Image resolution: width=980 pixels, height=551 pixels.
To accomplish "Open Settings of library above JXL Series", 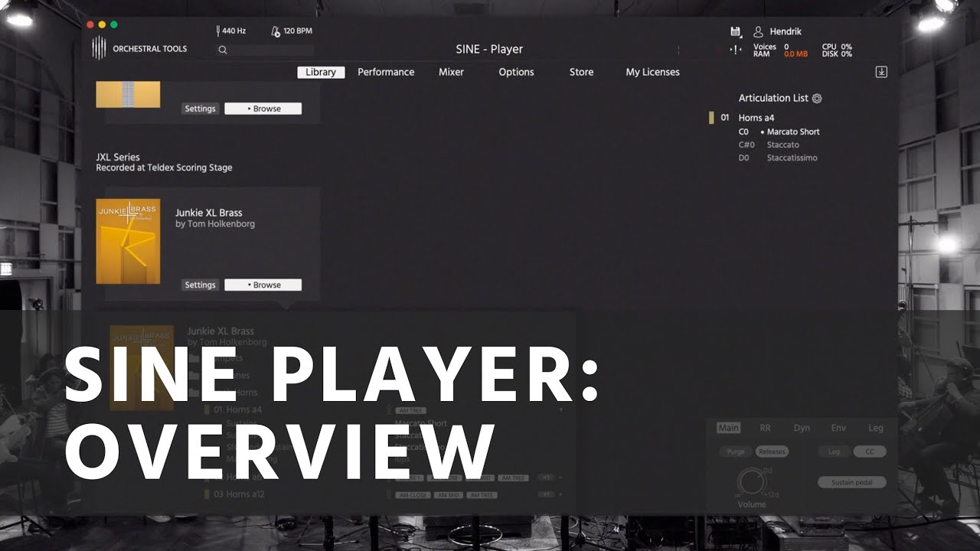I will pos(200,109).
